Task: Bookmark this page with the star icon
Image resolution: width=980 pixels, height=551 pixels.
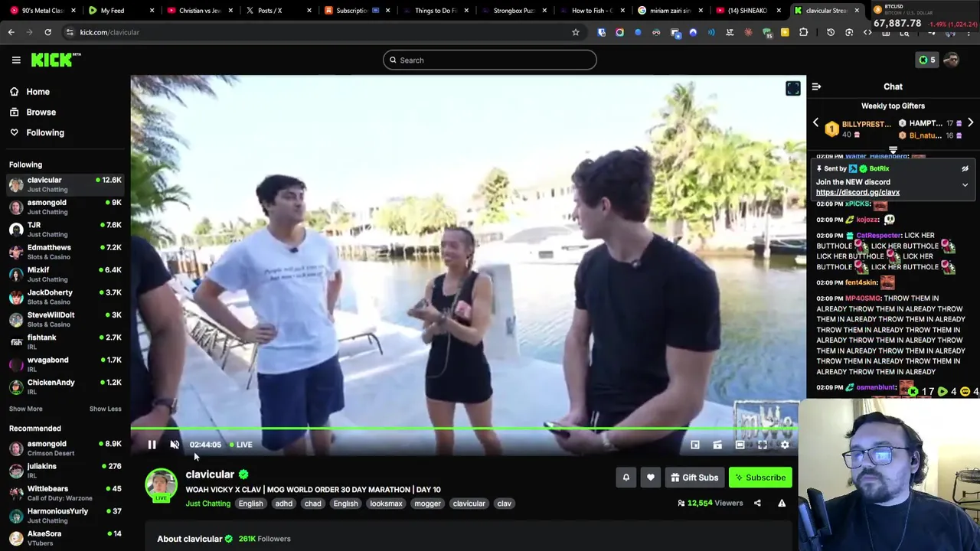Action: (576, 32)
